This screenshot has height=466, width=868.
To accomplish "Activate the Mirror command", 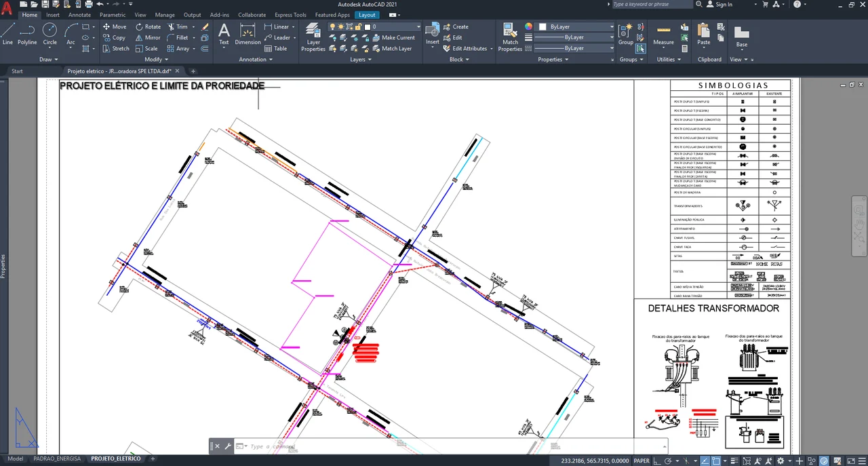I will 147,38.
